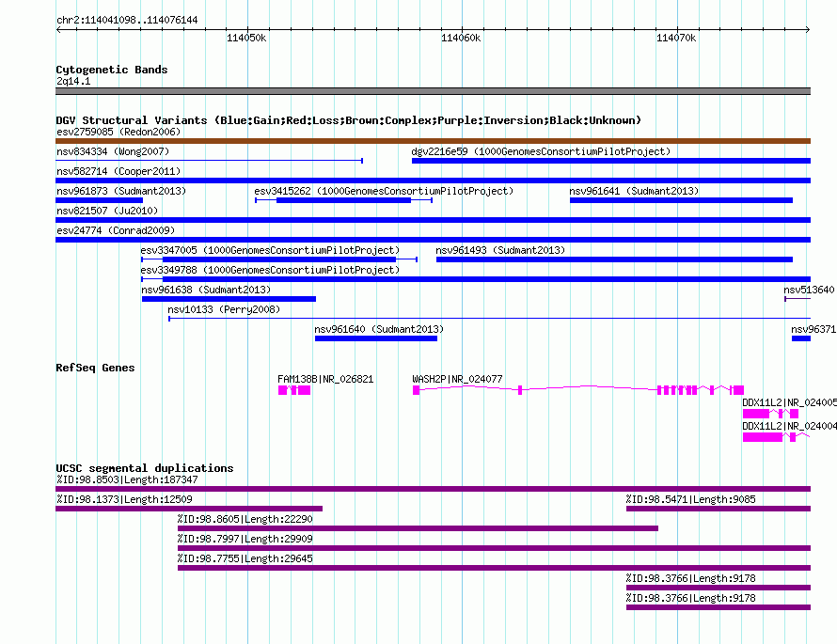Open the DGV Structural Variants track title
The image size is (837, 644).
[x=348, y=120]
